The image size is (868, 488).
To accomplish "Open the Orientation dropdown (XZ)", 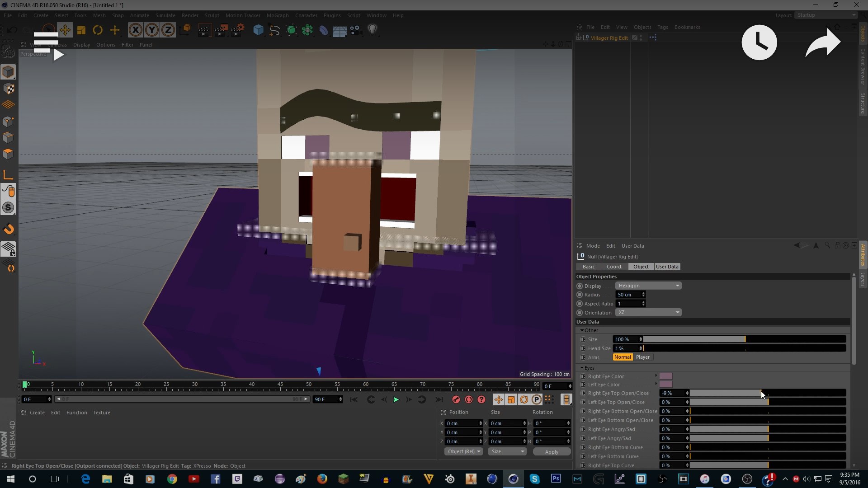I will click(x=648, y=312).
